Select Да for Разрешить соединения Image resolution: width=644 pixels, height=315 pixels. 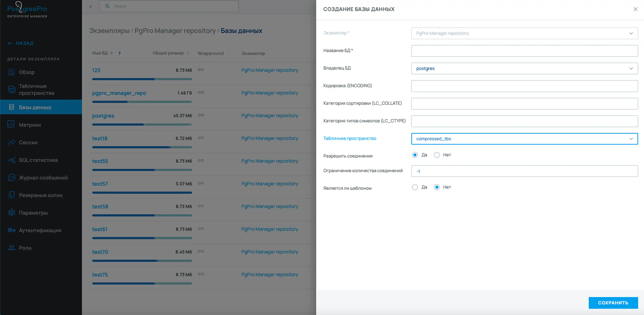415,155
